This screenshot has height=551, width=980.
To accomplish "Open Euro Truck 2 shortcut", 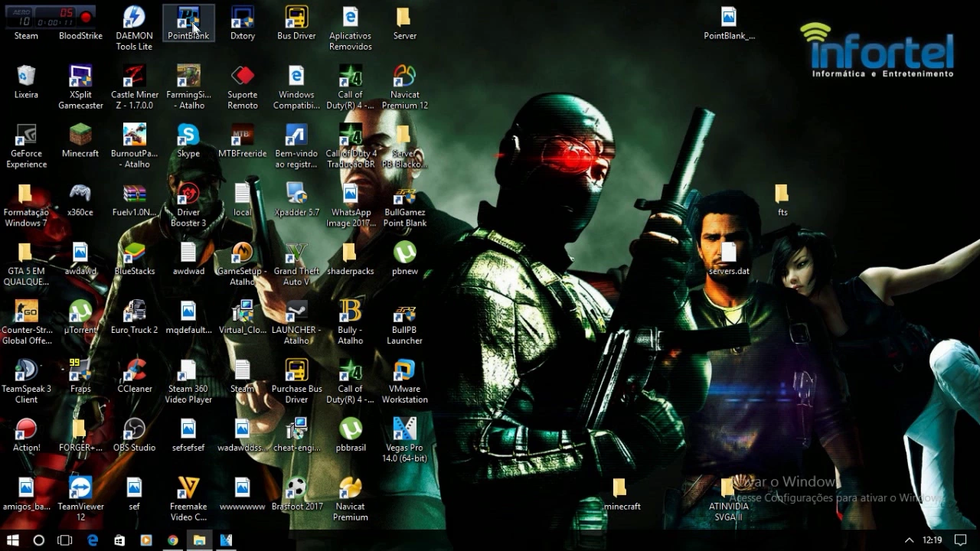I will (134, 318).
